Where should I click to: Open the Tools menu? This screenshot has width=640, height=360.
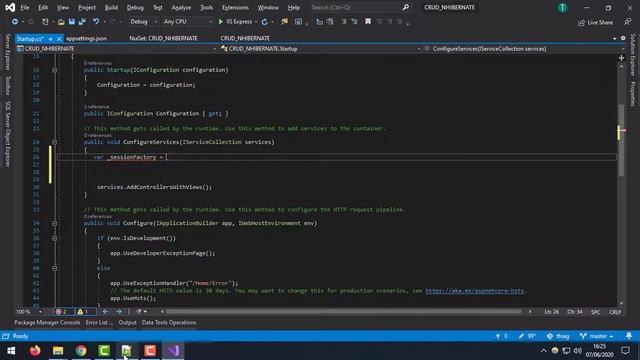pyautogui.click(x=207, y=7)
